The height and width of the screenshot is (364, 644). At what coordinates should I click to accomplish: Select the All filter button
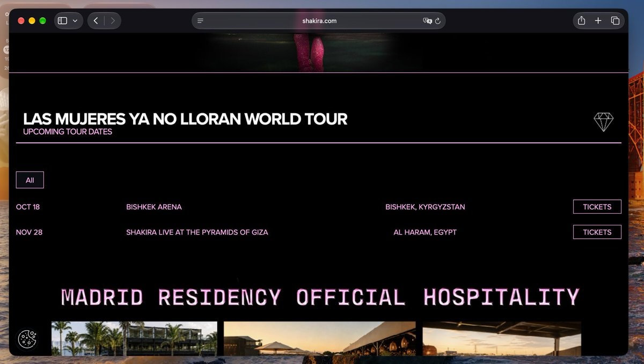(30, 180)
